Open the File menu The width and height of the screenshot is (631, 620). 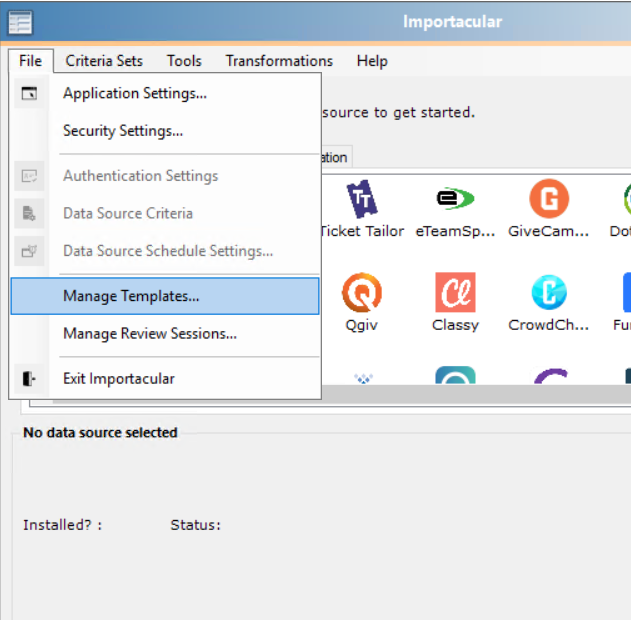pyautogui.click(x=31, y=61)
